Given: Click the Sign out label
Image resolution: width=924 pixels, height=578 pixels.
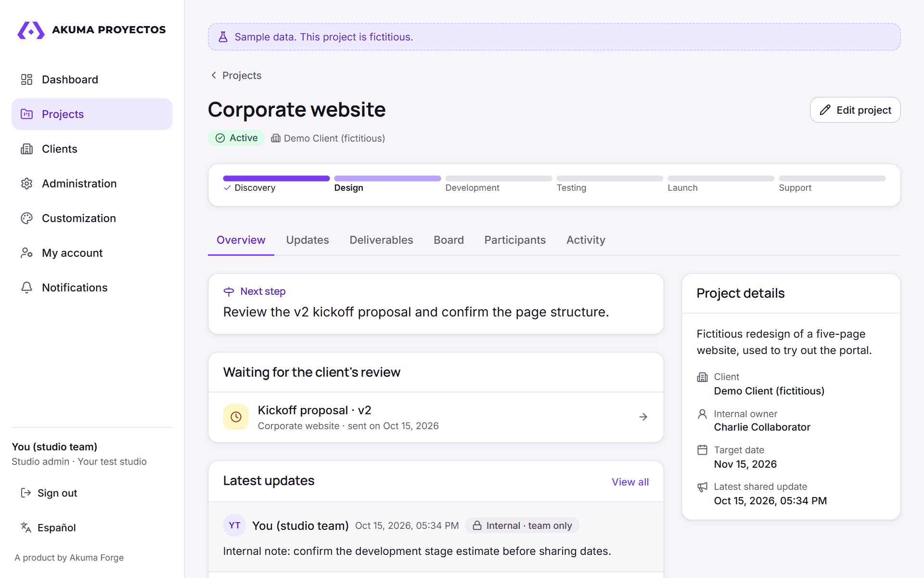Looking at the screenshot, I should pyautogui.click(x=57, y=493).
